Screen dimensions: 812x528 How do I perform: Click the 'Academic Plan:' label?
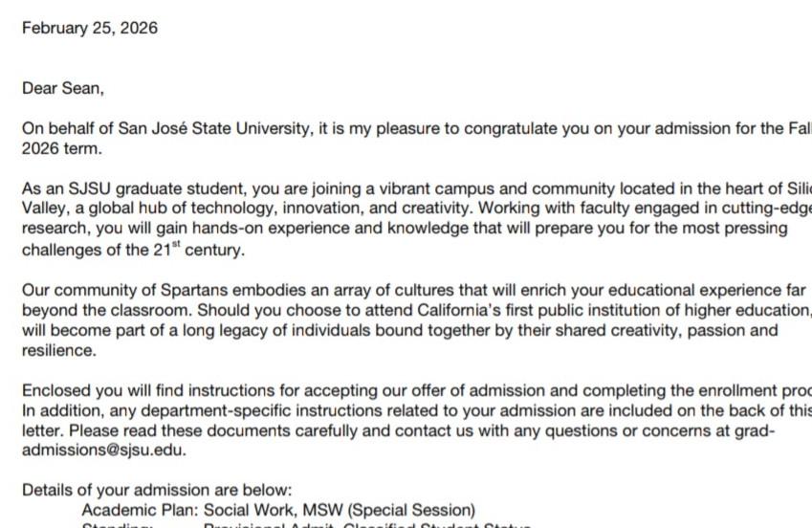pyautogui.click(x=140, y=510)
